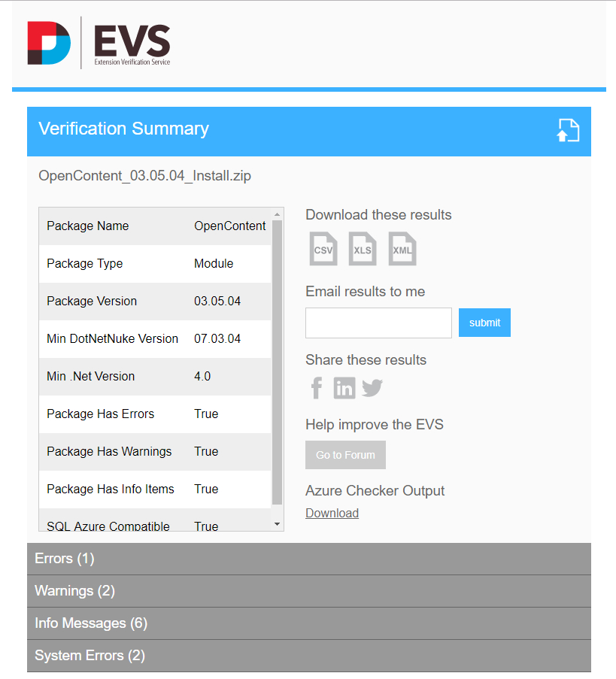The image size is (616, 679).
Task: Click the Share these results heading
Action: point(366,360)
